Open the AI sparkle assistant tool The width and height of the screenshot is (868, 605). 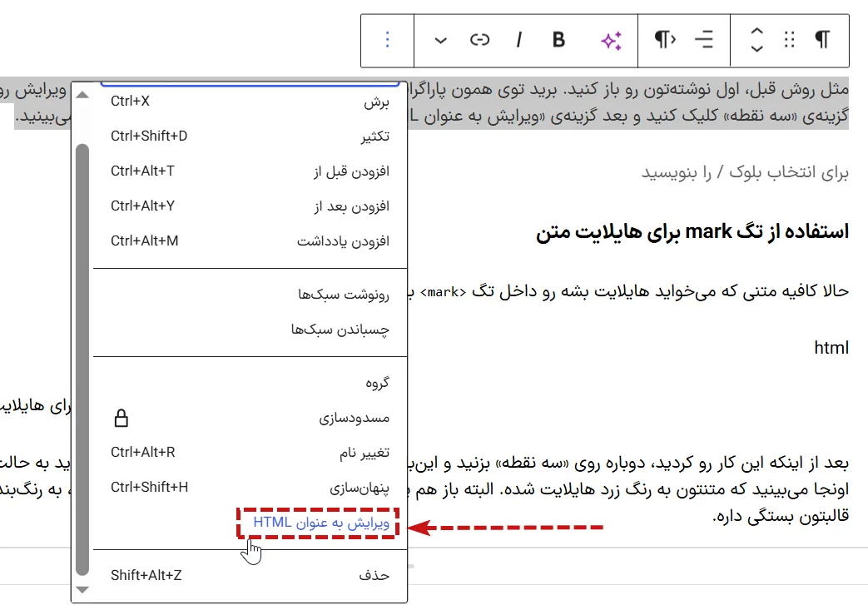point(611,40)
